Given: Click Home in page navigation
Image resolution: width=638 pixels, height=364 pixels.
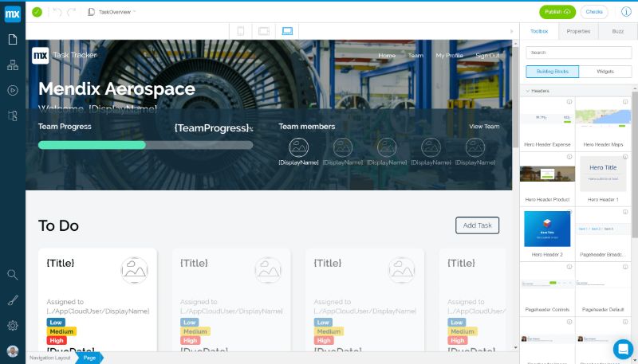Looking at the screenshot, I should (x=387, y=55).
